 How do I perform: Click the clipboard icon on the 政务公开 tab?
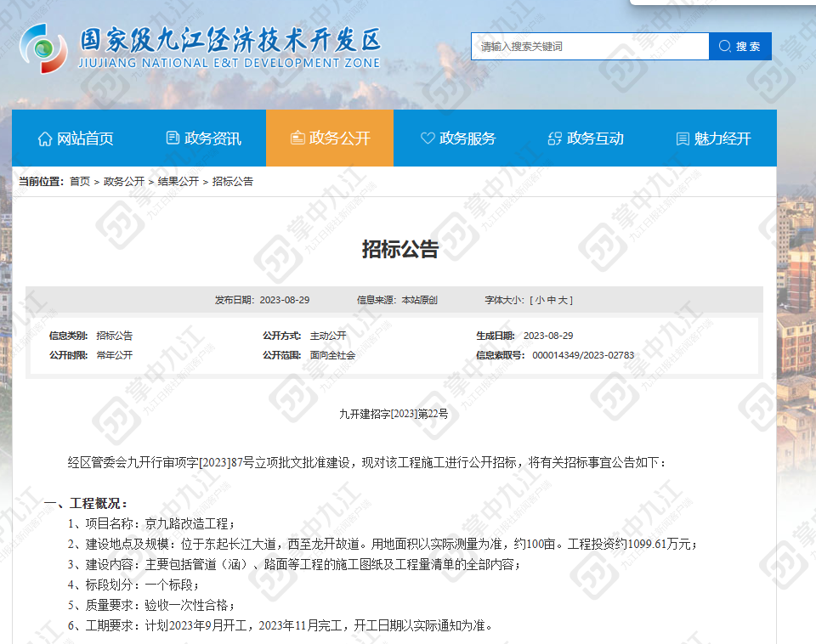coord(297,137)
